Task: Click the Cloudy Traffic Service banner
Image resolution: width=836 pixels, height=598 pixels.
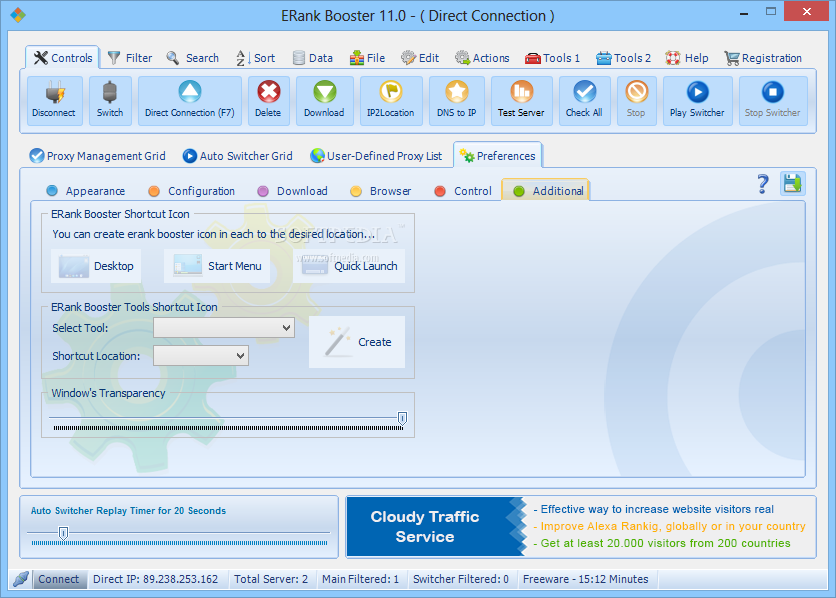Action: point(436,527)
